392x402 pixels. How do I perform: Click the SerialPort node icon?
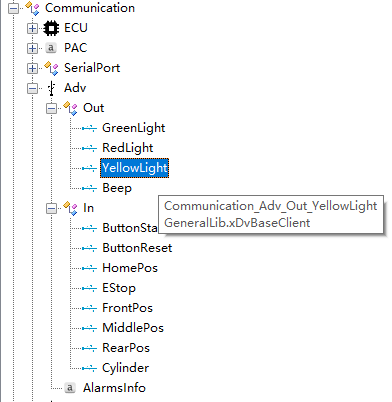coord(51,68)
